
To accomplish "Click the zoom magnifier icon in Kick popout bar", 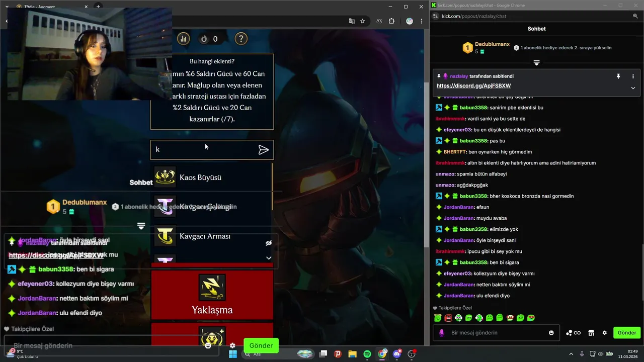I will coord(635,16).
